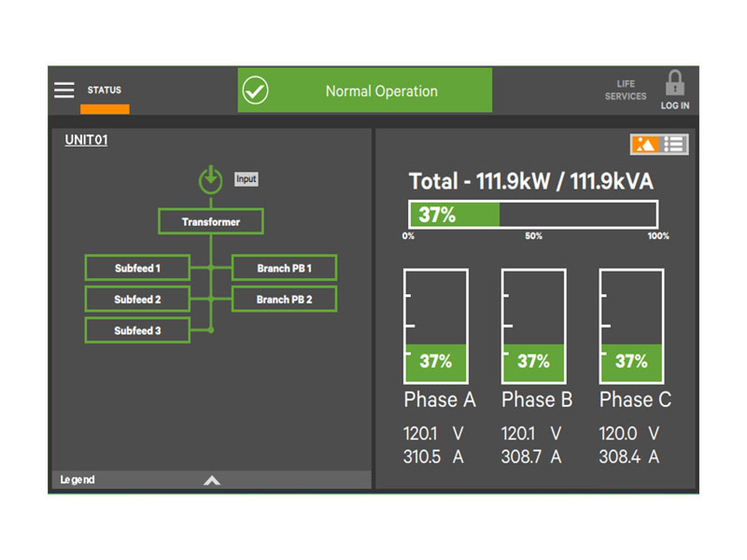The image size is (747, 560).
Task: Click the Normal Operation checkmark icon
Action: point(255,91)
